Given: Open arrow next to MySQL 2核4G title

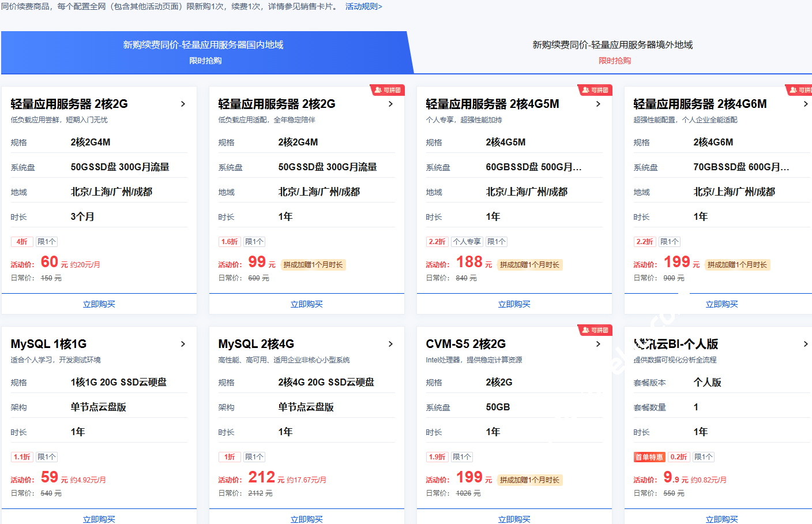Looking at the screenshot, I should pyautogui.click(x=390, y=344).
